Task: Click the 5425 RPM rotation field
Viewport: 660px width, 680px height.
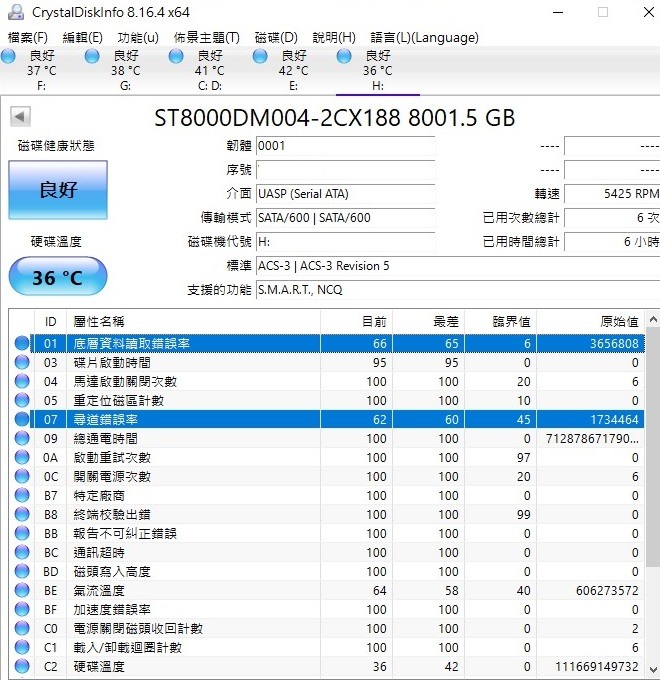Action: (x=612, y=194)
